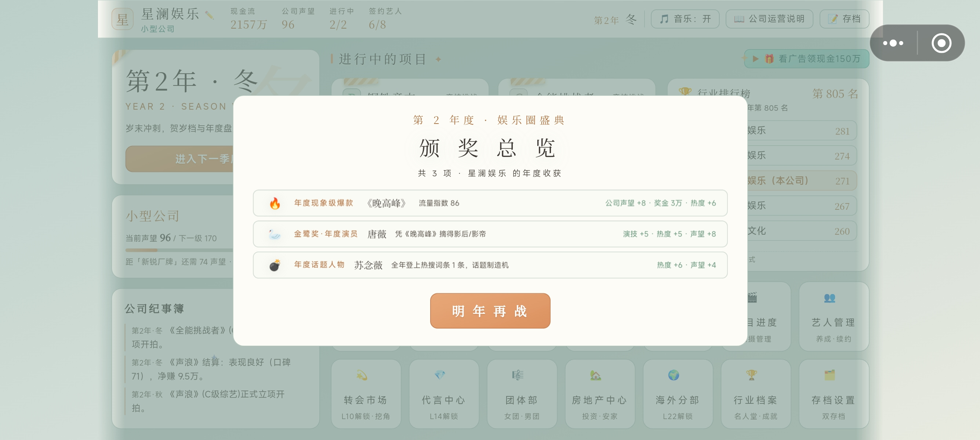The height and width of the screenshot is (440, 980).
Task: Save game with 存档 button
Action: [844, 19]
